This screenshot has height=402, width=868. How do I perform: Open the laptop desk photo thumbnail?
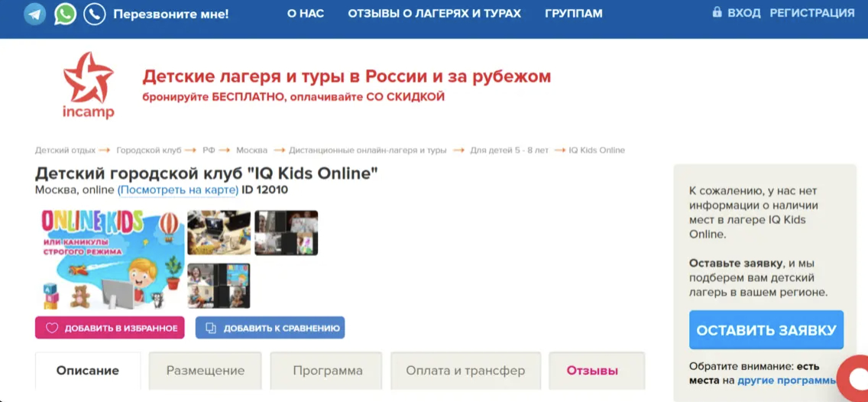click(219, 232)
